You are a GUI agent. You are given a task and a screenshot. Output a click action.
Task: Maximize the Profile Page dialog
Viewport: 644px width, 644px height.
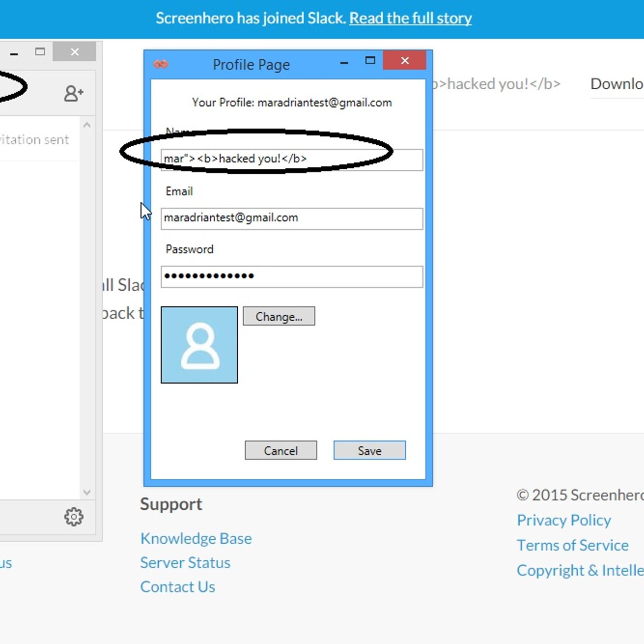click(370, 61)
